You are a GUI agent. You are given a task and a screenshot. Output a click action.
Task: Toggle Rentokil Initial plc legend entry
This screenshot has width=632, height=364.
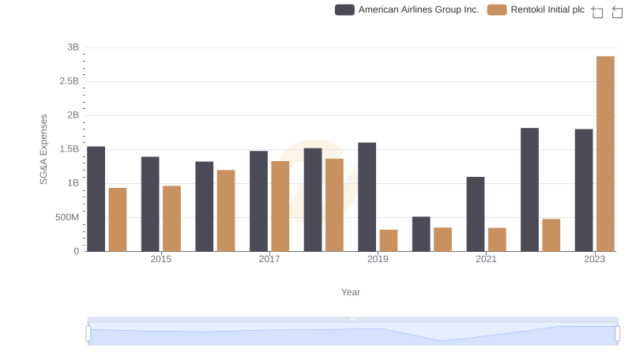(x=536, y=9)
